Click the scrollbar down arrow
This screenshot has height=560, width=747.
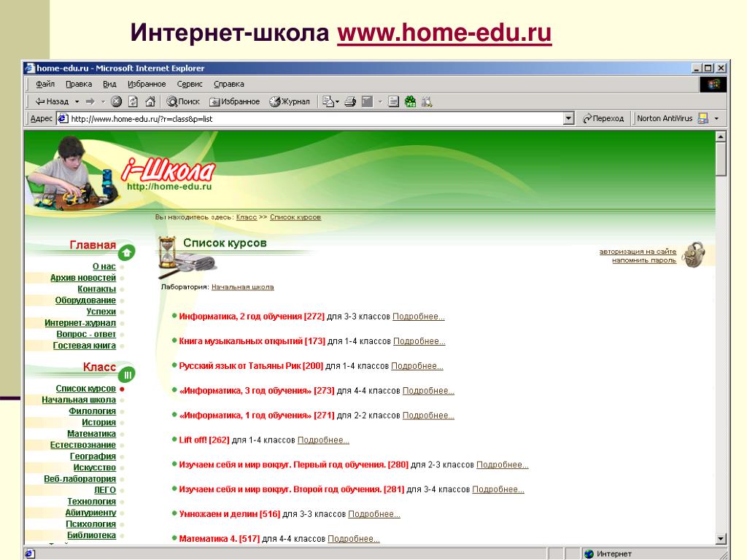(721, 539)
